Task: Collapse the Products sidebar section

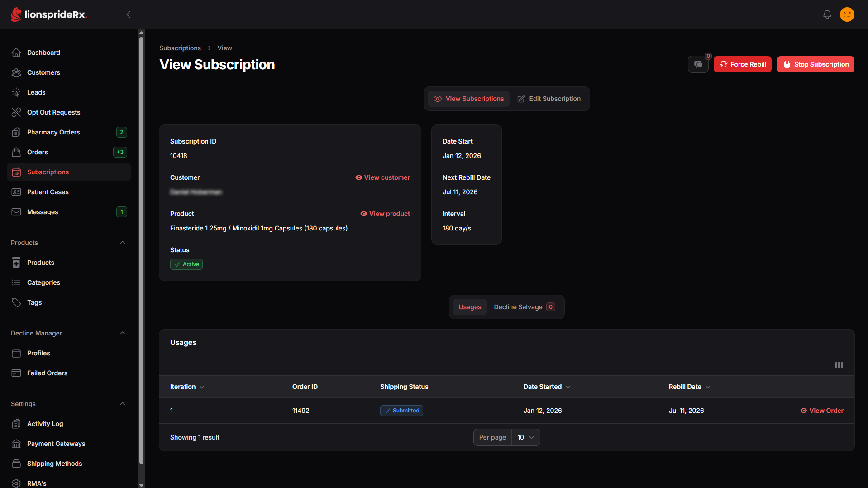Action: (x=122, y=243)
